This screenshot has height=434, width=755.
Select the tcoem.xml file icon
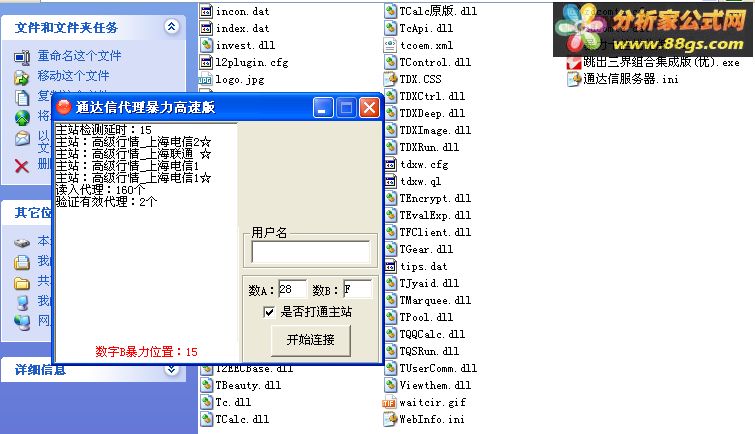390,45
